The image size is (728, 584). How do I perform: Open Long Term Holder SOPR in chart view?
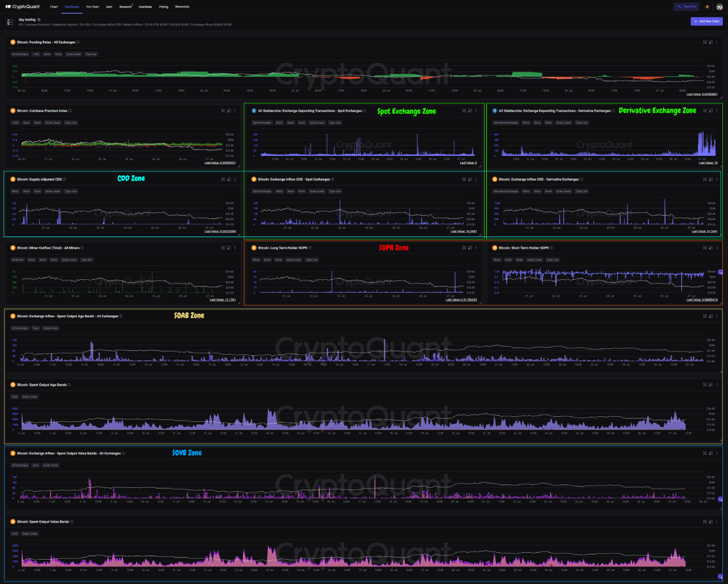[470, 247]
